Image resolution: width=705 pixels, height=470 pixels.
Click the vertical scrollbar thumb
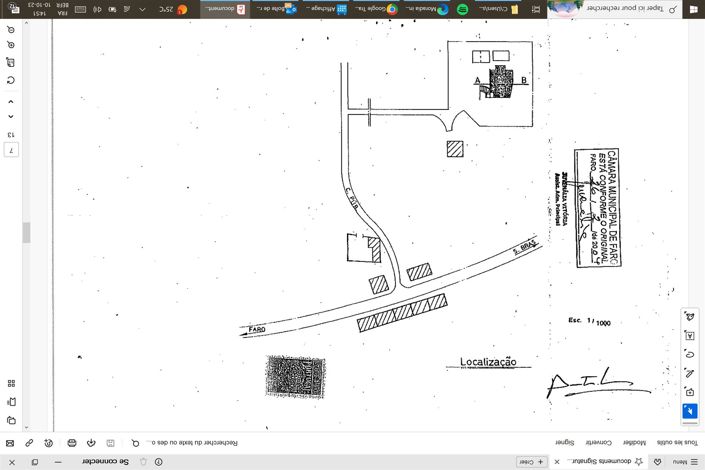click(27, 232)
